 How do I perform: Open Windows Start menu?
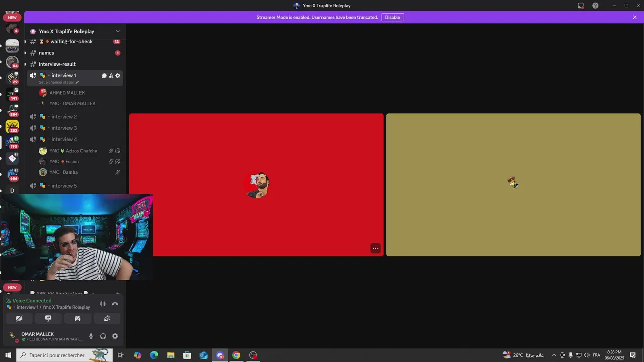8,355
